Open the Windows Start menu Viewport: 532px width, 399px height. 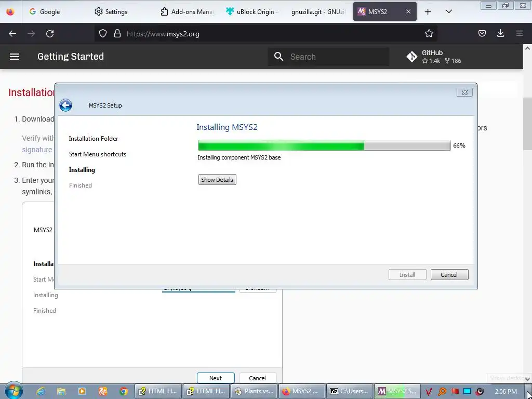tap(14, 391)
